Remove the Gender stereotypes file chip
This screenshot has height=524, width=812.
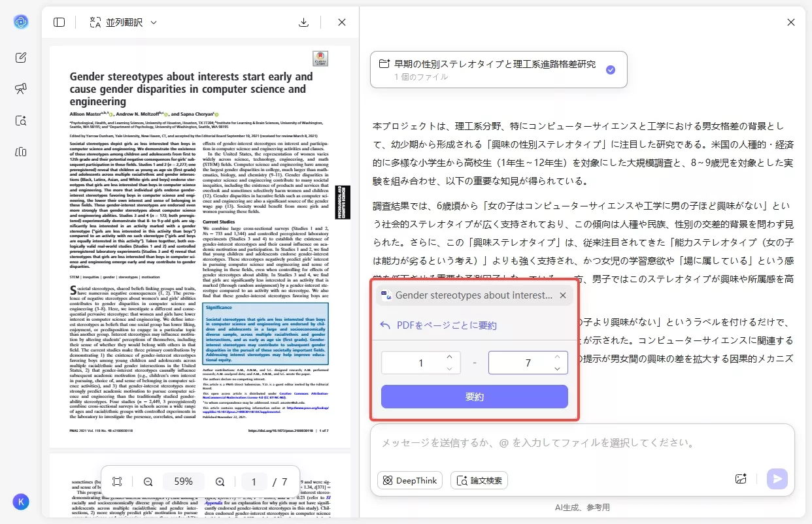pyautogui.click(x=563, y=295)
